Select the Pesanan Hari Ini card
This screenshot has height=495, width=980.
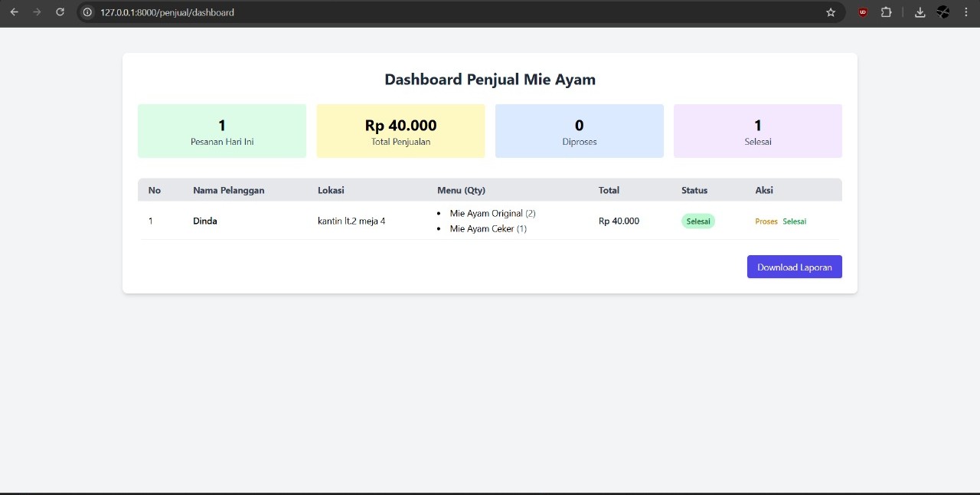click(222, 131)
